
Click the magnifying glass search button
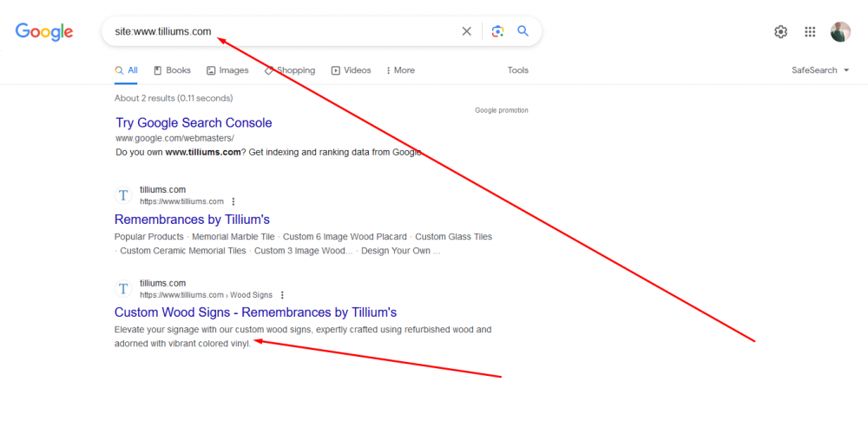(523, 31)
